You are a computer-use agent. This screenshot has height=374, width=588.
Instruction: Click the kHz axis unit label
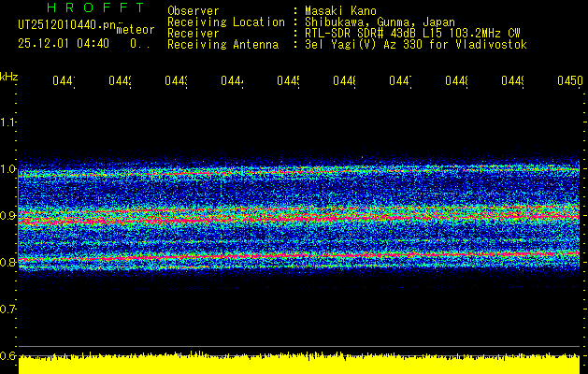[9, 77]
